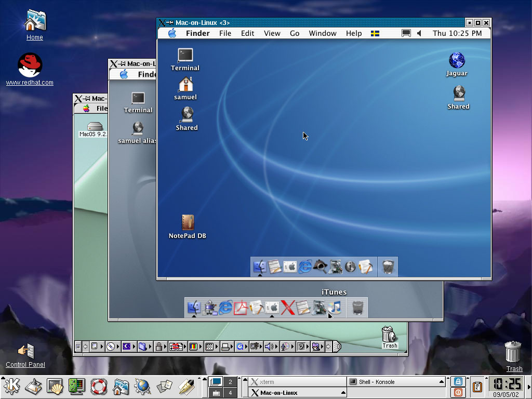Screen dimensions: 532x399
Task: Click the volume speaker icon in the menu bar
Action: point(419,33)
